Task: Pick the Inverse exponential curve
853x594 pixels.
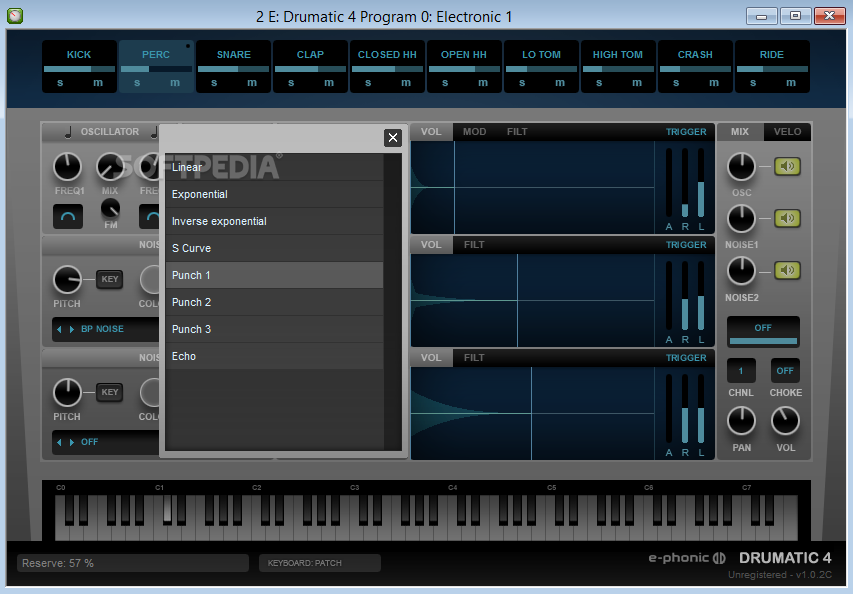Action: [274, 221]
